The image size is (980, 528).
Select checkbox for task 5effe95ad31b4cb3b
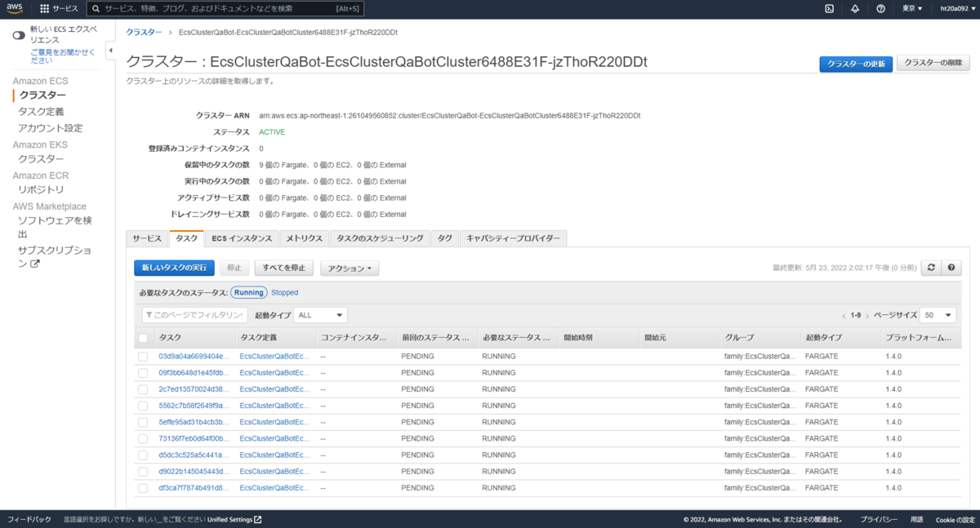tap(143, 422)
